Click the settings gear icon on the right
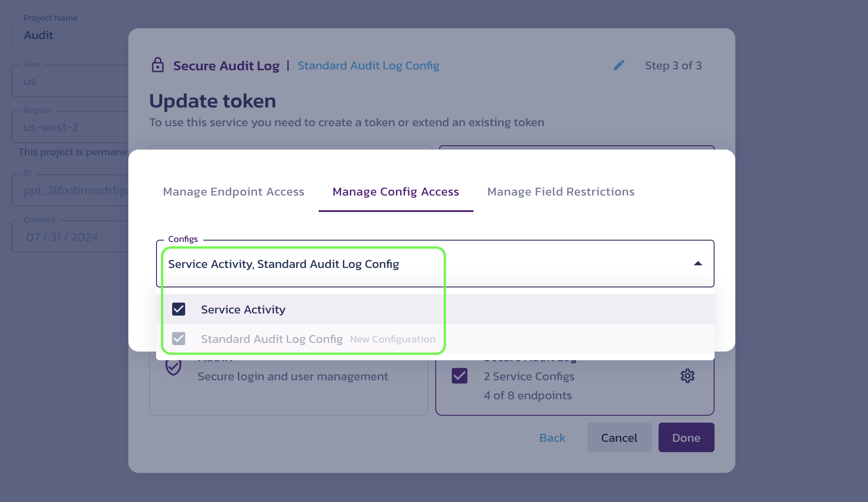This screenshot has height=502, width=868. [688, 376]
